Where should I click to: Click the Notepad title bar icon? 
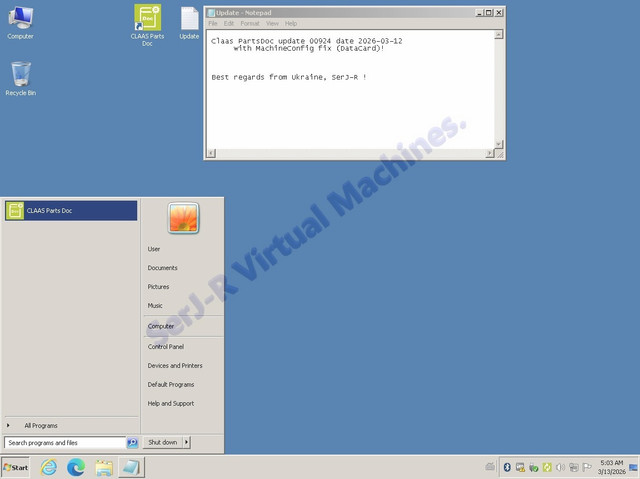(211, 13)
